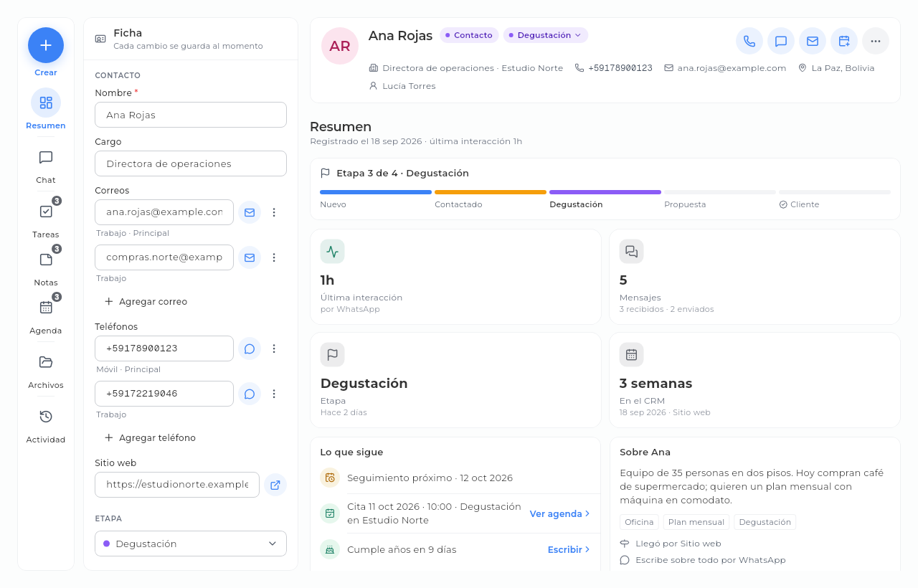Open Notas in the sidebar
Image resolution: width=918 pixels, height=588 pixels.
[x=46, y=269]
